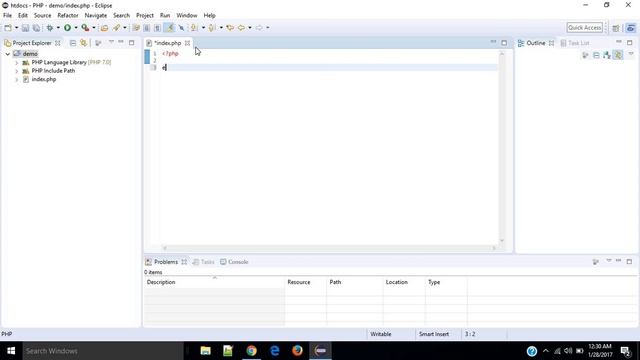Select index.php in Project Explorer
Viewport: 640px width, 360px height.
[x=44, y=79]
